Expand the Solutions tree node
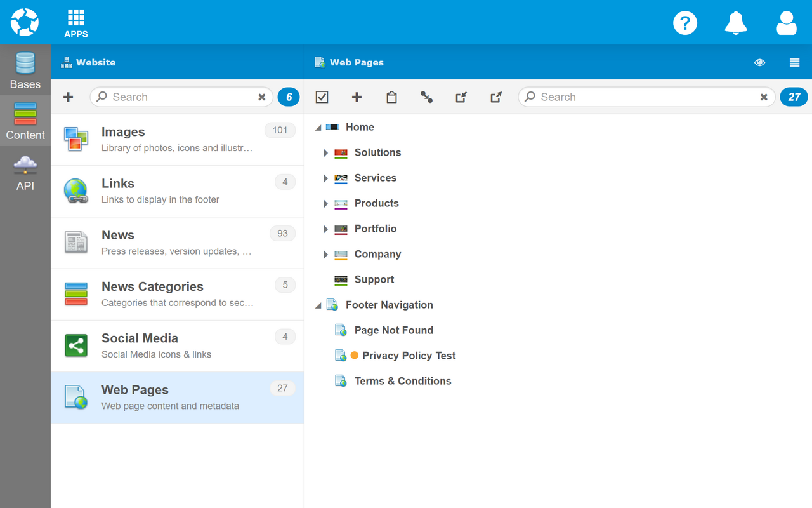Viewport: 812px width, 508px height. coord(325,153)
